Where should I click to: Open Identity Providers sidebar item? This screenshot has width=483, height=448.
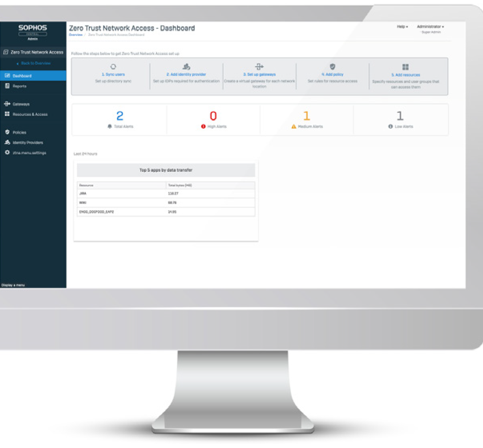click(x=28, y=143)
